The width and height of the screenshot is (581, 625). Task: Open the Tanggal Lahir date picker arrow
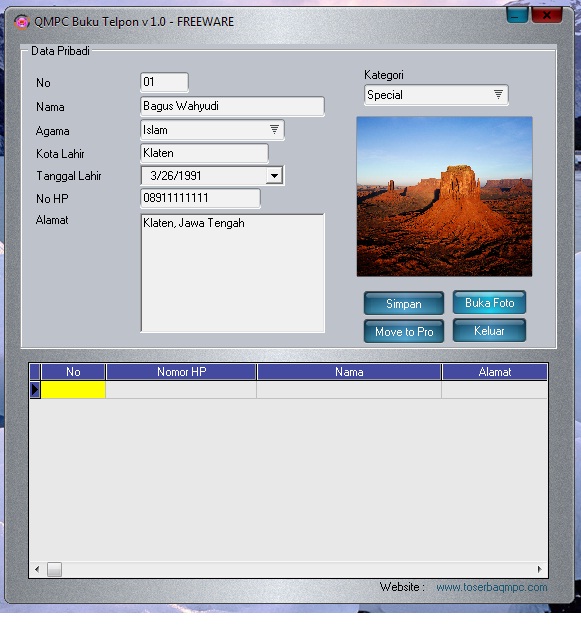tap(274, 176)
